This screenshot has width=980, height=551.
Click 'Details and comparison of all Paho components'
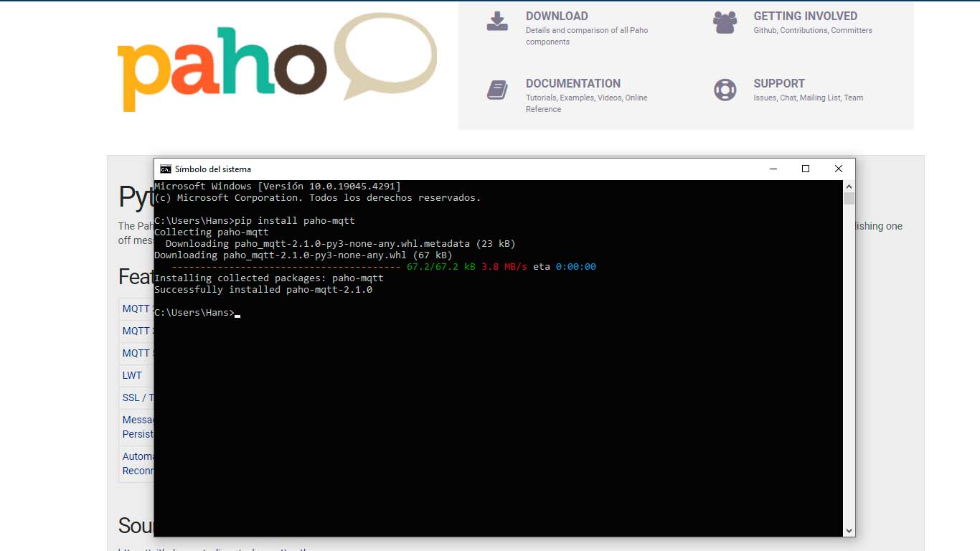[x=587, y=36]
